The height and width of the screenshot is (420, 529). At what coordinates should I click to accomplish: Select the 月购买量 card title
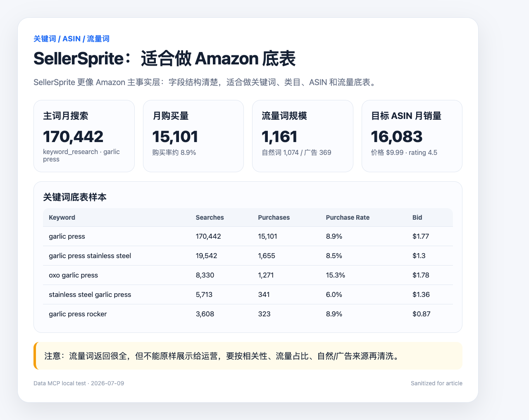tap(171, 116)
